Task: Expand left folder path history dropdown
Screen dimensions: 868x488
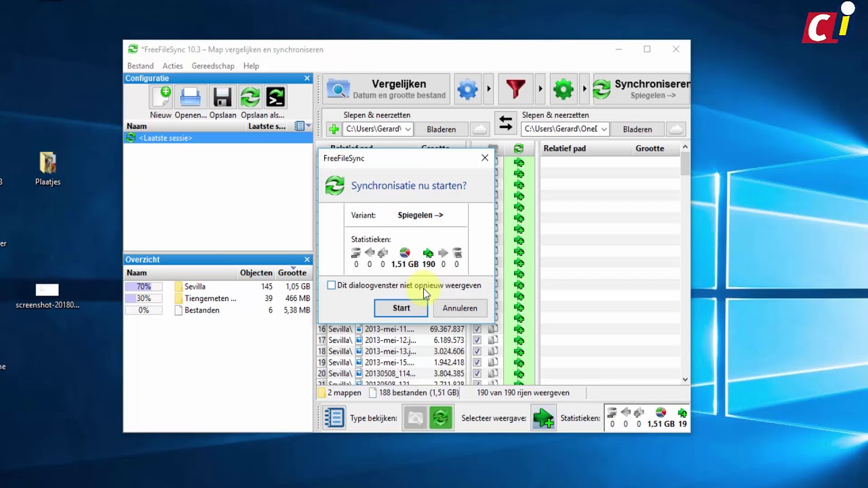Action: point(408,129)
